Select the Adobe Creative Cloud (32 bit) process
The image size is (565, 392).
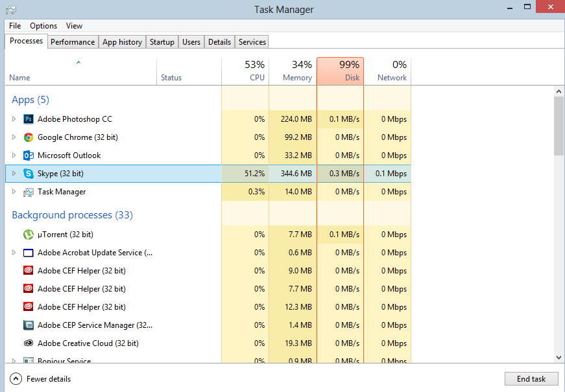[x=208, y=343]
